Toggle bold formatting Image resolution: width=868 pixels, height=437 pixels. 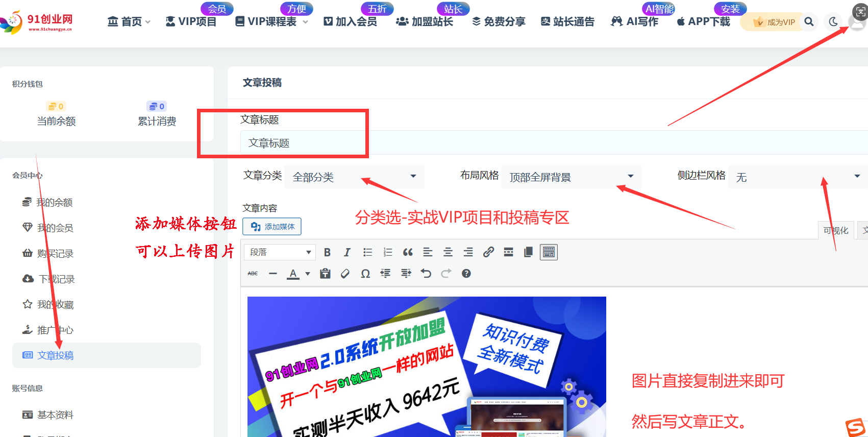coord(327,252)
